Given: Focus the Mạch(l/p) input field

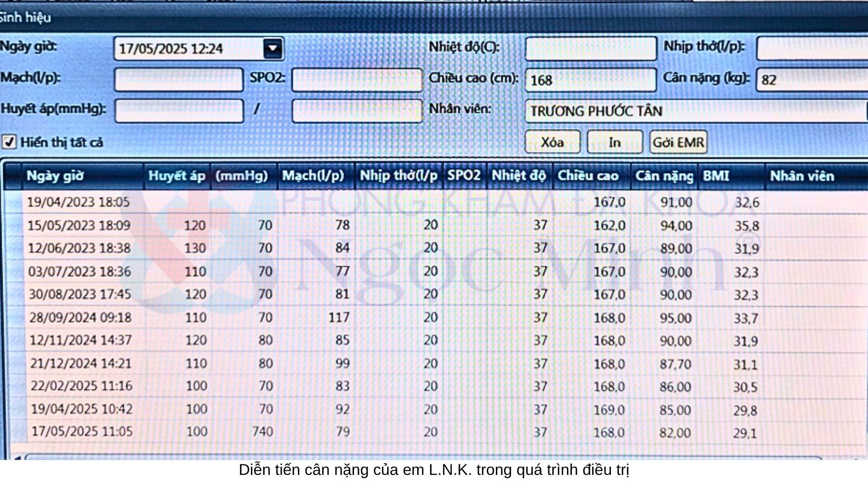Looking at the screenshot, I should [179, 80].
